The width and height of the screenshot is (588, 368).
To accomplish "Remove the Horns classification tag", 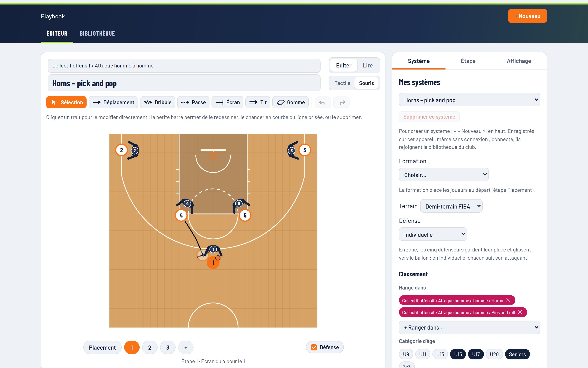I will (x=508, y=300).
